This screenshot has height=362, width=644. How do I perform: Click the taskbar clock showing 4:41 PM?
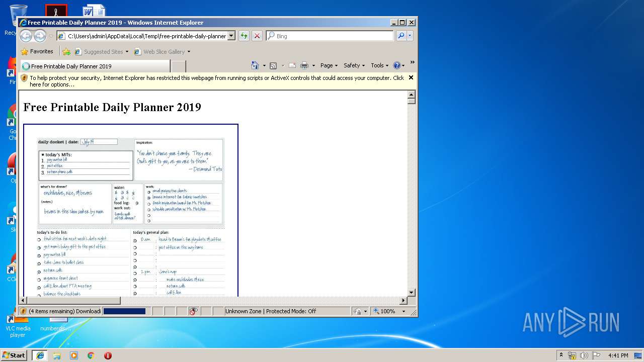click(618, 355)
